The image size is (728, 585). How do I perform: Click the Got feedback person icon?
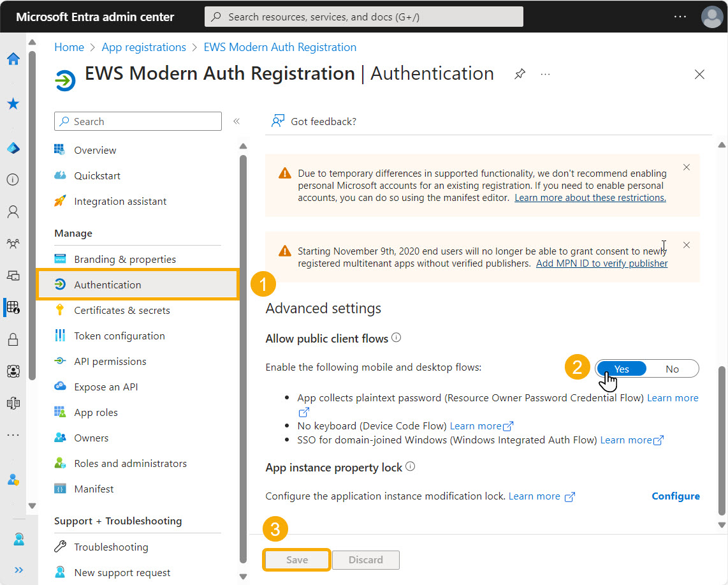coord(278,121)
